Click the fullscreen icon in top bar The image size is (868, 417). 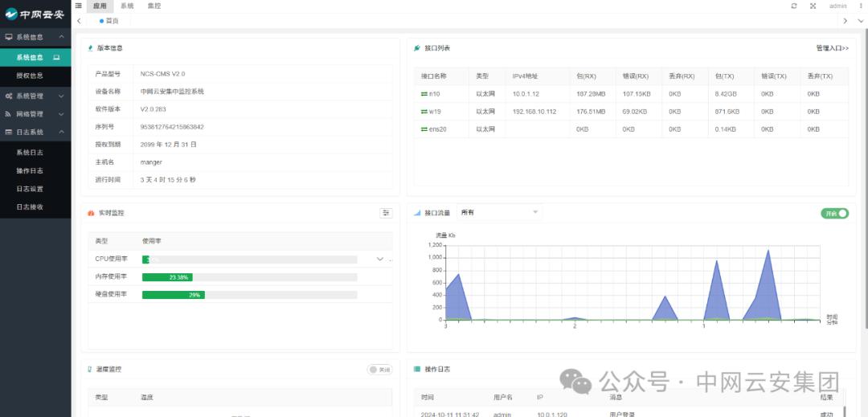click(x=813, y=6)
